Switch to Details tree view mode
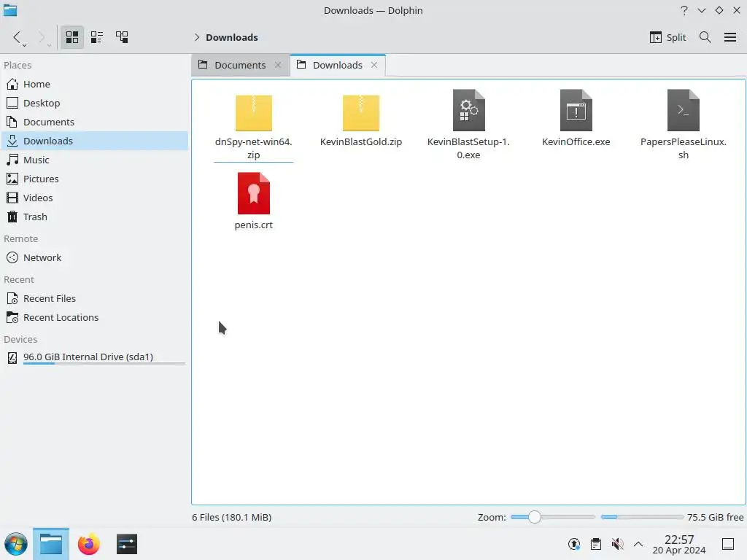747x560 pixels. [122, 37]
